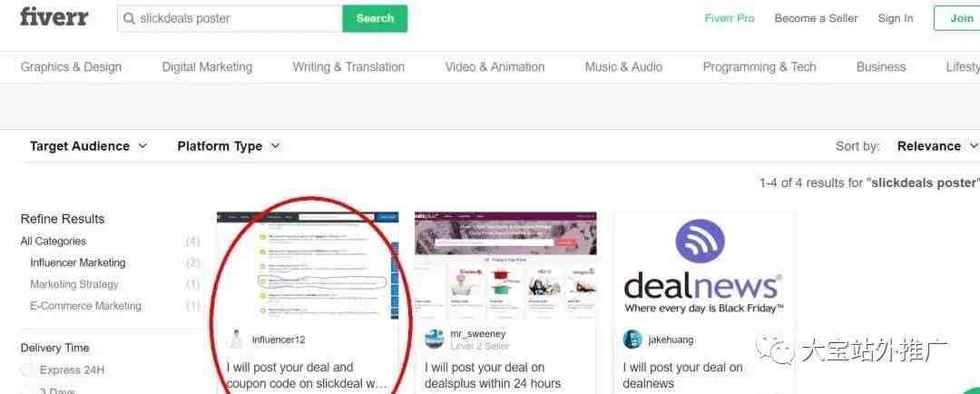Click the green Search button
This screenshot has width=980, height=394.
tap(375, 19)
